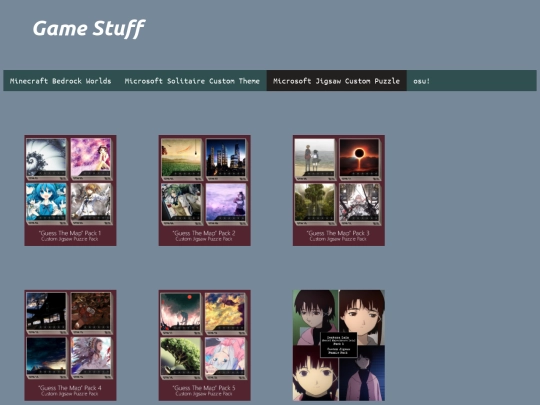Open the "Guess The Map" Pack 3 card
The width and height of the screenshot is (540, 405).
(339, 190)
